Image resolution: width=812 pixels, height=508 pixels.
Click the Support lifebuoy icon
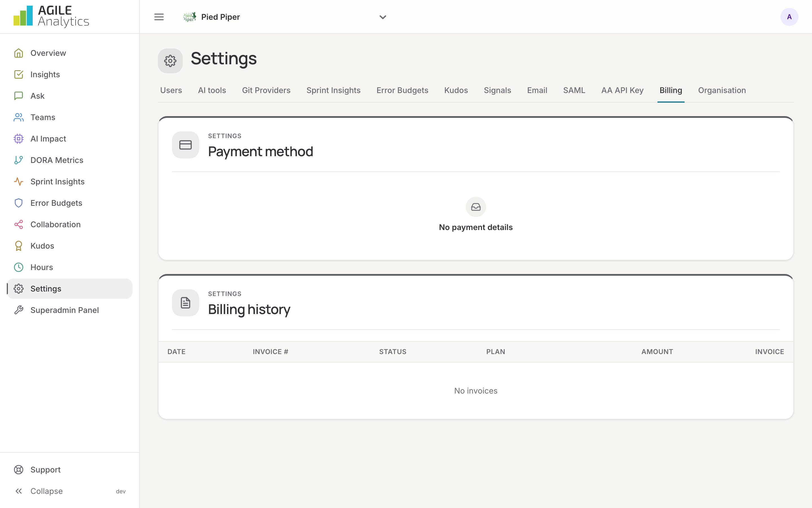tap(19, 470)
